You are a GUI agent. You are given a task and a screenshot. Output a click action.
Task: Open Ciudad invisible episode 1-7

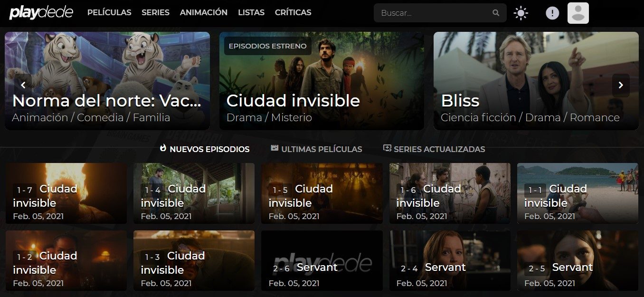click(66, 193)
